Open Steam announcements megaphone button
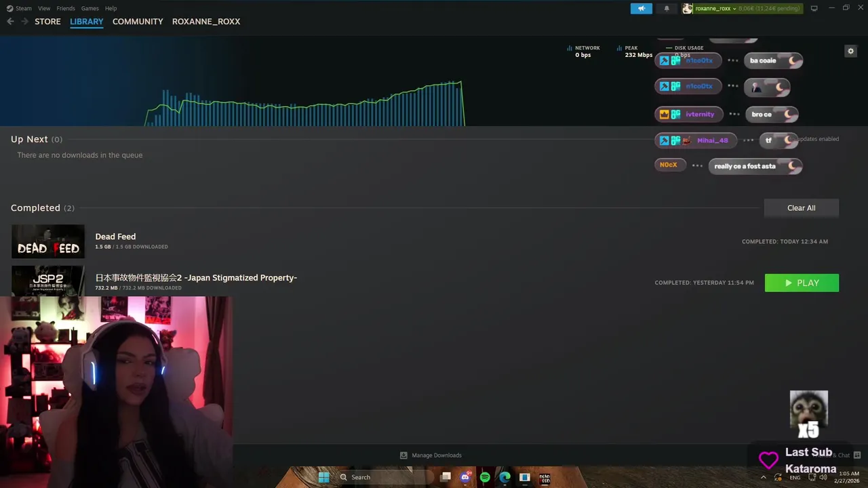The height and width of the screenshot is (488, 868). coord(641,8)
